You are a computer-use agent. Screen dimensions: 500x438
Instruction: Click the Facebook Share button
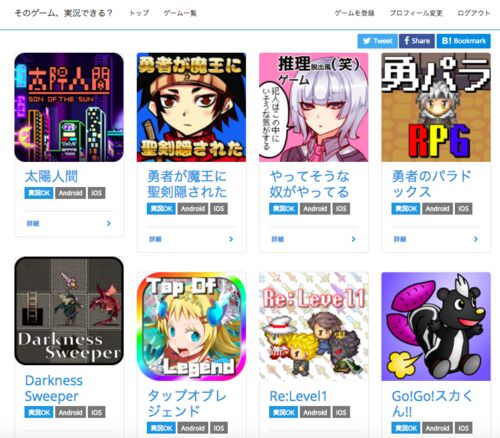(417, 41)
